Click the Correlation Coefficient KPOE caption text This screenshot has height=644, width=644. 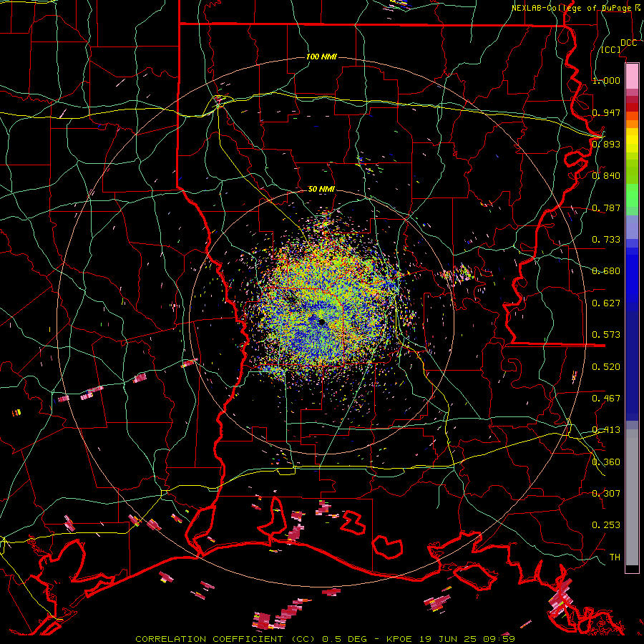pyautogui.click(x=325, y=639)
